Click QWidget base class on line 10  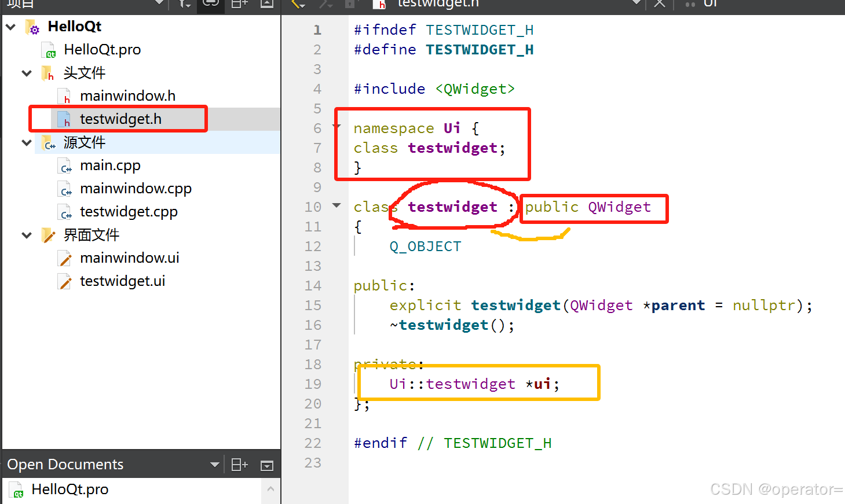tap(620, 207)
